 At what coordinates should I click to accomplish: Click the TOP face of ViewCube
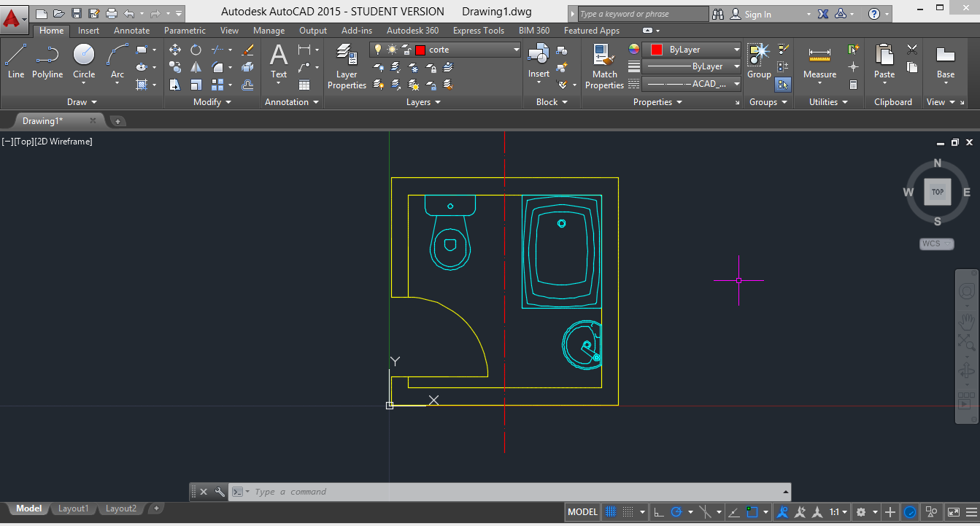click(938, 192)
